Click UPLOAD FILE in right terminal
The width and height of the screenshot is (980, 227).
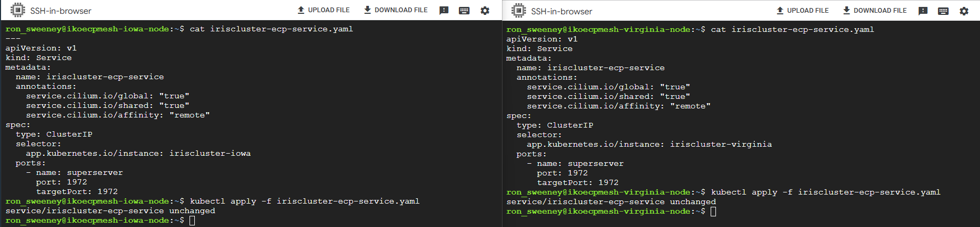point(803,11)
